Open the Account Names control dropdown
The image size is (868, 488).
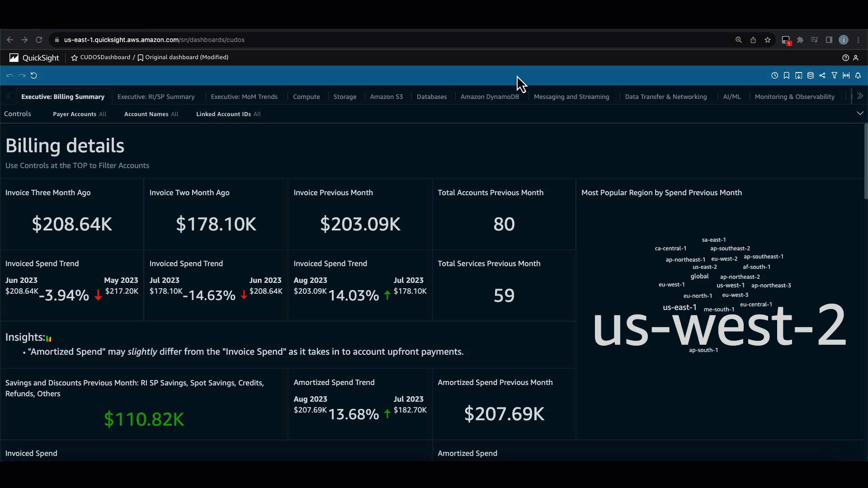151,114
